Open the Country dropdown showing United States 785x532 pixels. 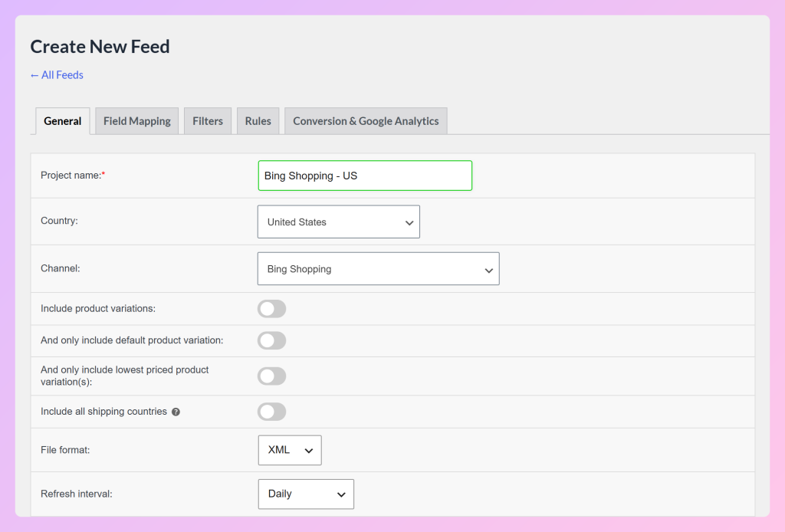[x=338, y=222]
